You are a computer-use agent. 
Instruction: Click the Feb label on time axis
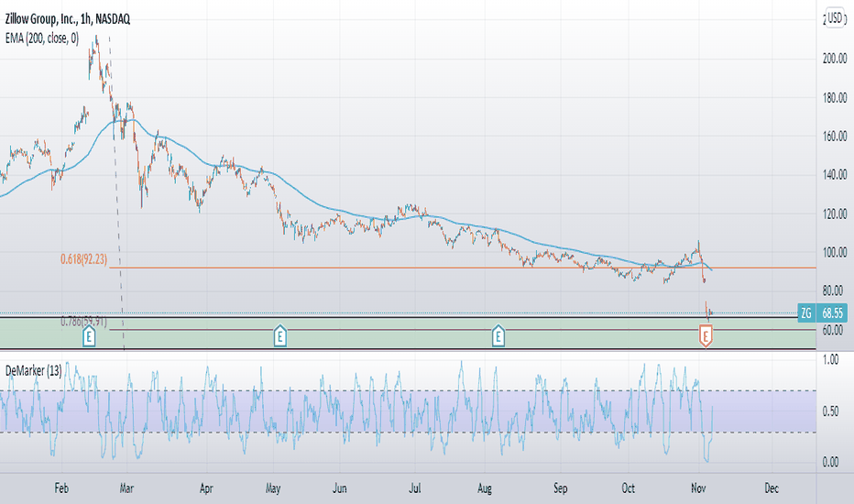coord(61,488)
